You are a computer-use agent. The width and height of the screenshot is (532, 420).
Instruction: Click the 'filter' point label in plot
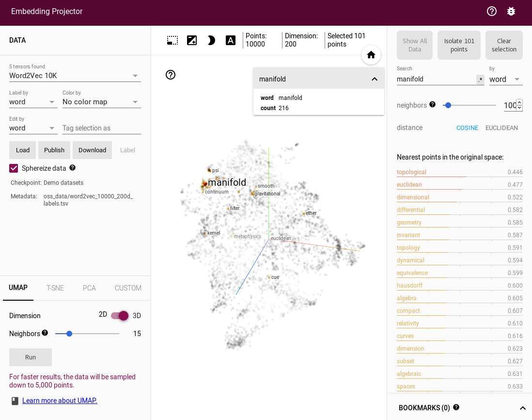click(x=235, y=208)
